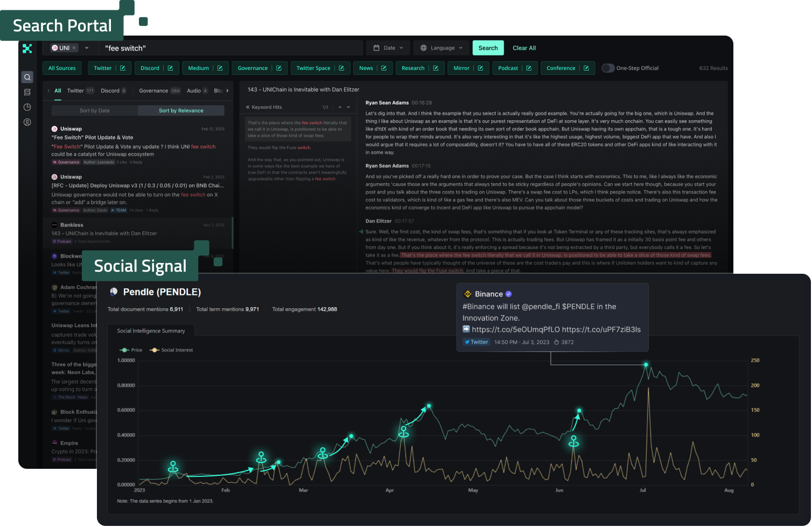The height and width of the screenshot is (527, 812).
Task: Click the pie-chart analytics icon in sidebar
Action: (x=27, y=107)
